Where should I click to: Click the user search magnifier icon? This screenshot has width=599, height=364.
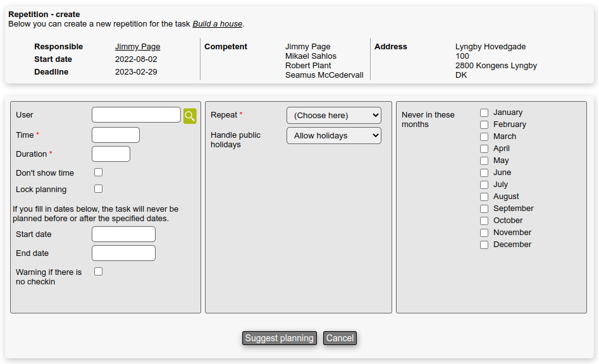(190, 116)
